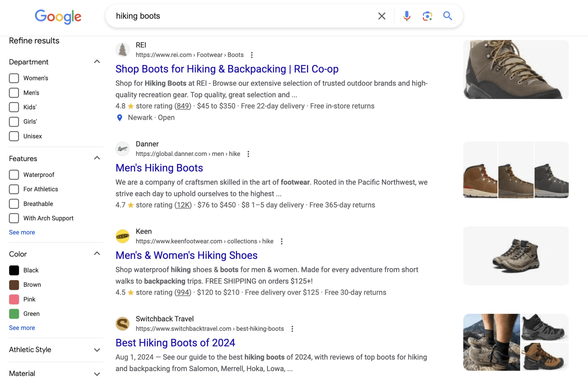Enable the With Arch Support filter
Image resolution: width=588 pixels, height=382 pixels.
14,218
